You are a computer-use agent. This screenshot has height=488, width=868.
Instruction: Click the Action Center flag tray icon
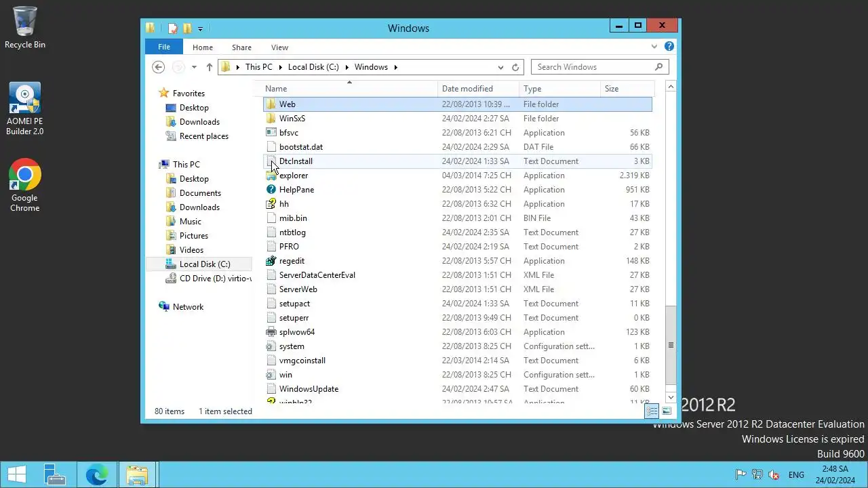[x=741, y=475]
